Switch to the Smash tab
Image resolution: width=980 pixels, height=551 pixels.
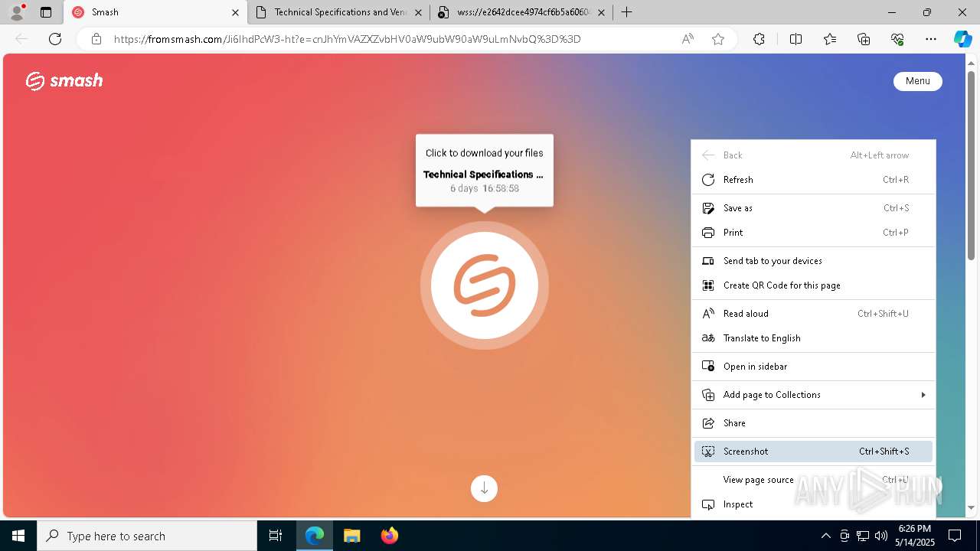tap(155, 12)
